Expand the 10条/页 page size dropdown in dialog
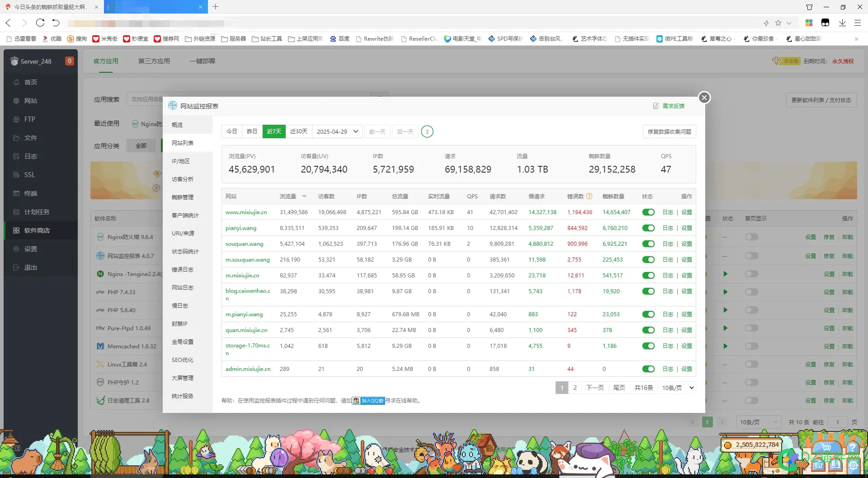This screenshot has width=868, height=478. coord(677,388)
